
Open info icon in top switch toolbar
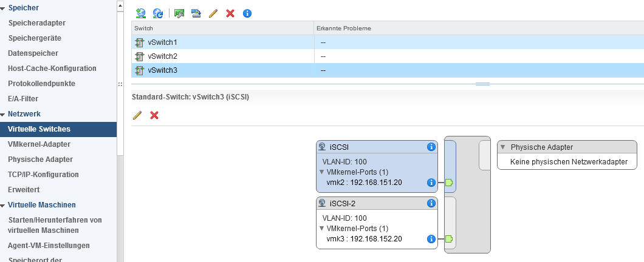coord(247,13)
